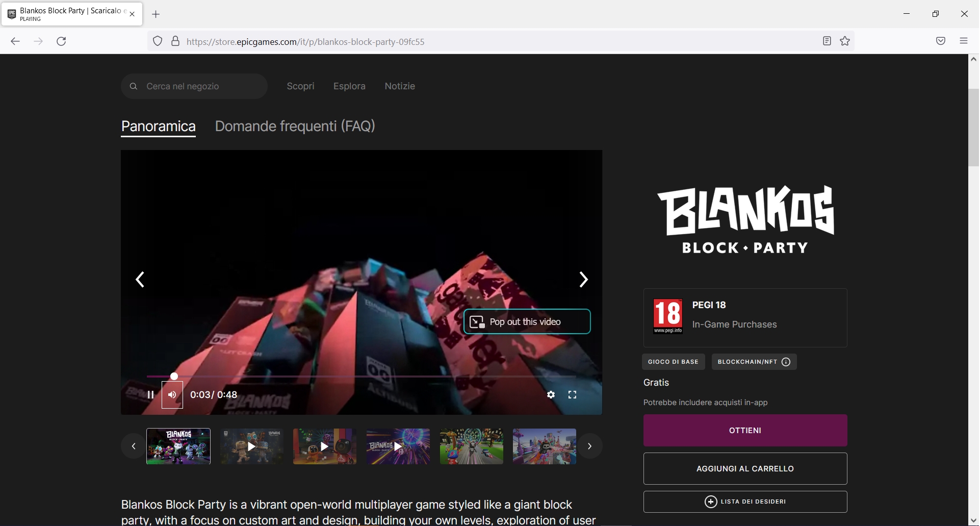Save page to Pocket
980x526 pixels.
click(940, 41)
